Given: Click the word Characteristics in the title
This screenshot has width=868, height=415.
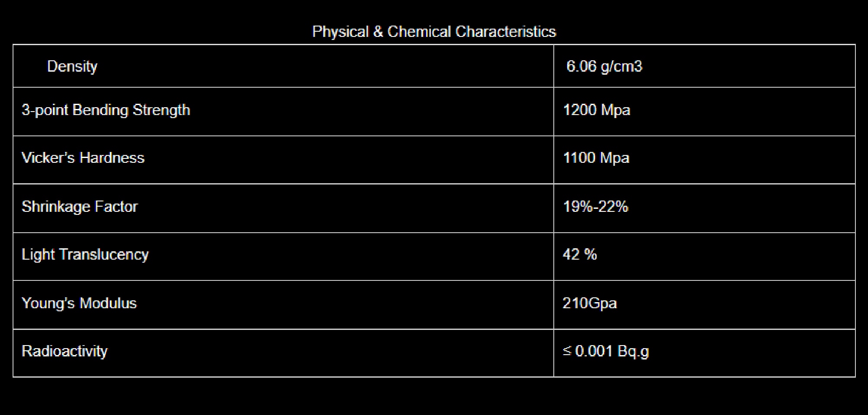Looking at the screenshot, I should point(506,32).
